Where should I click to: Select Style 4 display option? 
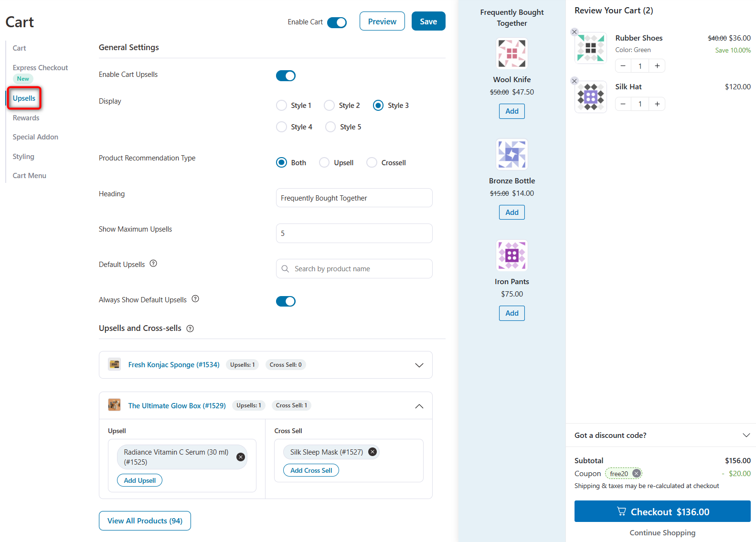pyautogui.click(x=282, y=127)
